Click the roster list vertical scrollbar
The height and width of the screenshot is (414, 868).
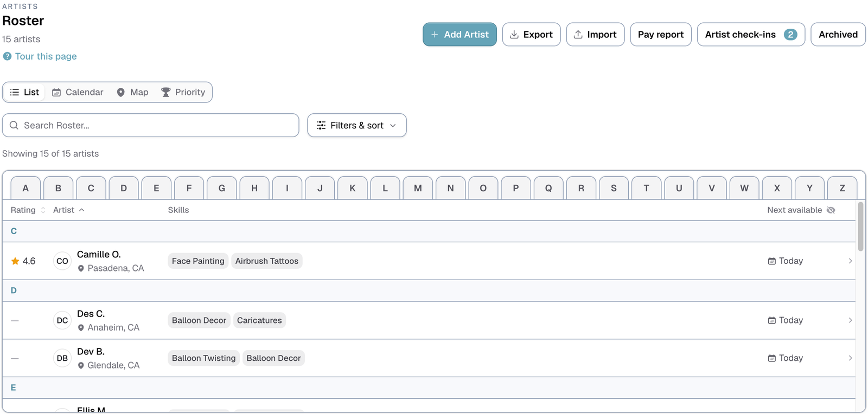[x=860, y=227]
